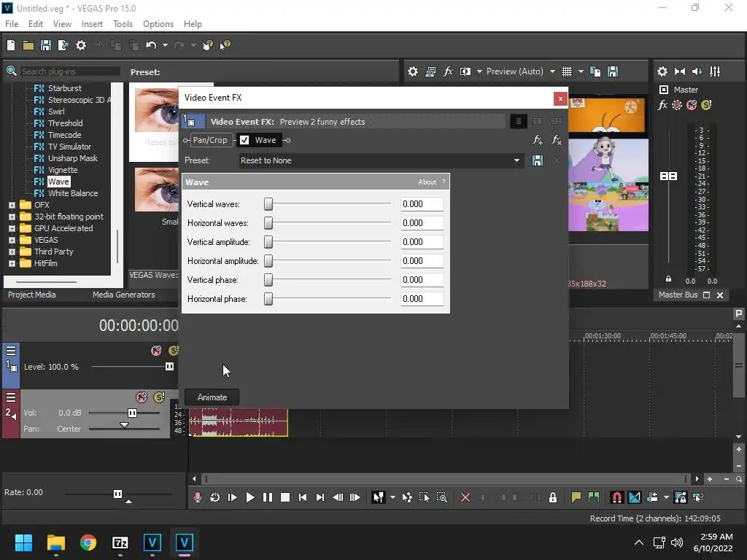Open the Tools menu
The width and height of the screenshot is (747, 560).
pos(123,24)
